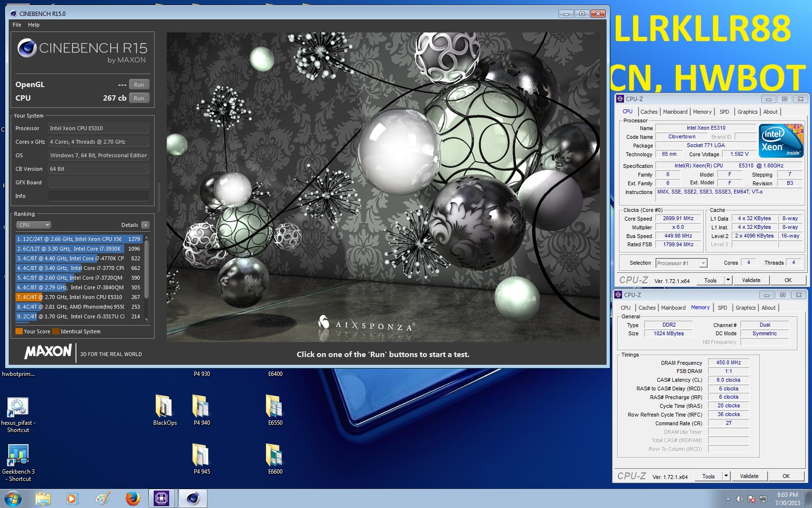This screenshot has height=508, width=812.
Task: Run the CPU benchmark test
Action: point(139,98)
